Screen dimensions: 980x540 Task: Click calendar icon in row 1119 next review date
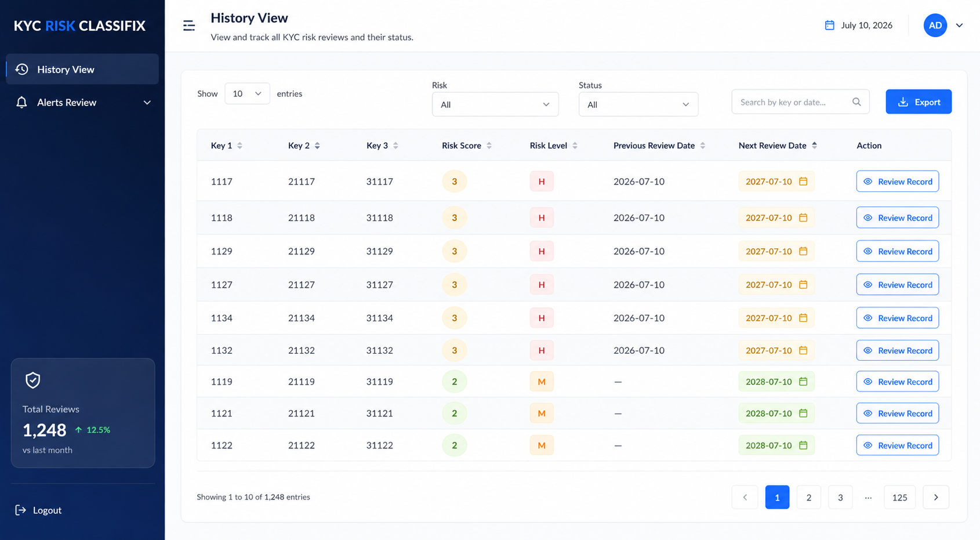click(803, 382)
